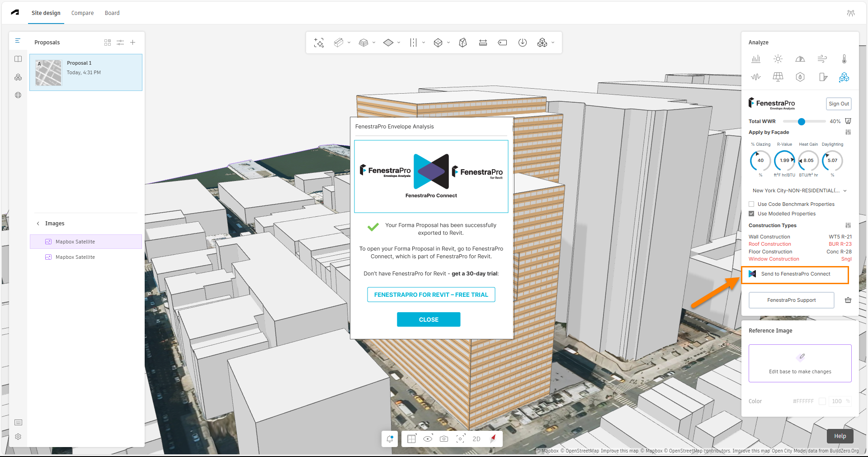
Task: Select the highlighted Mapbox Satellite image
Action: point(86,242)
